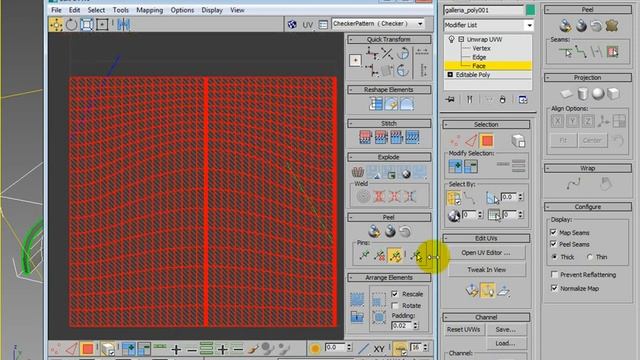Open the Mapping menu
The height and width of the screenshot is (360, 640).
click(x=149, y=10)
